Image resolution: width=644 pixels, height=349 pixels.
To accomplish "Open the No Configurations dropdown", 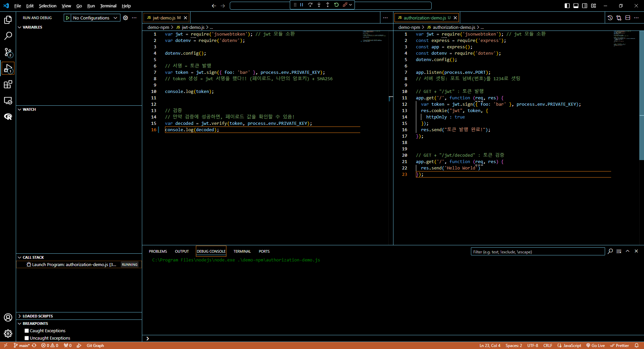I will click(95, 18).
